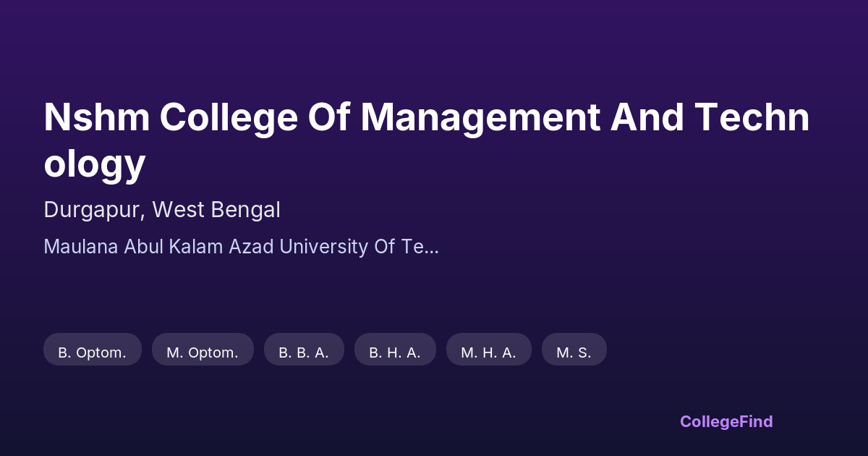Open the B. B. A. course chip

pos(304,352)
